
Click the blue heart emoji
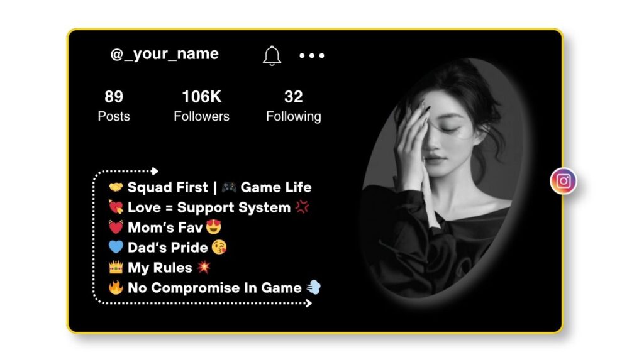pyautogui.click(x=116, y=247)
